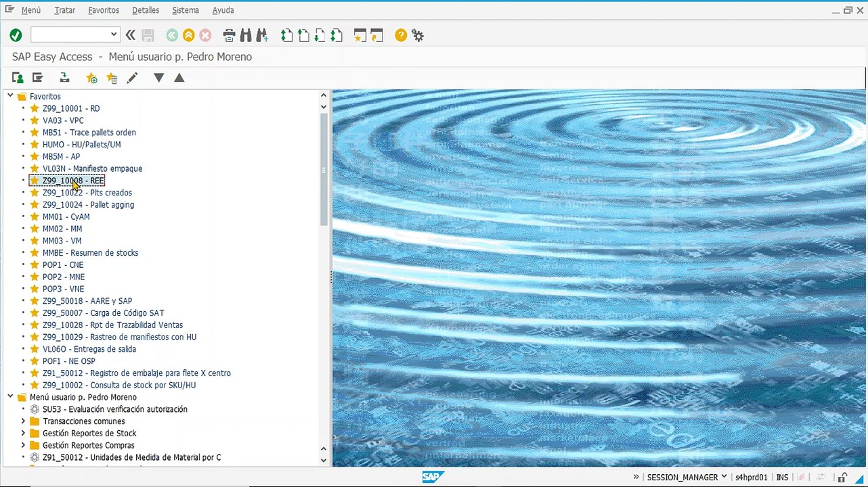
Task: Move favorite up with the up triangle
Action: point(179,78)
